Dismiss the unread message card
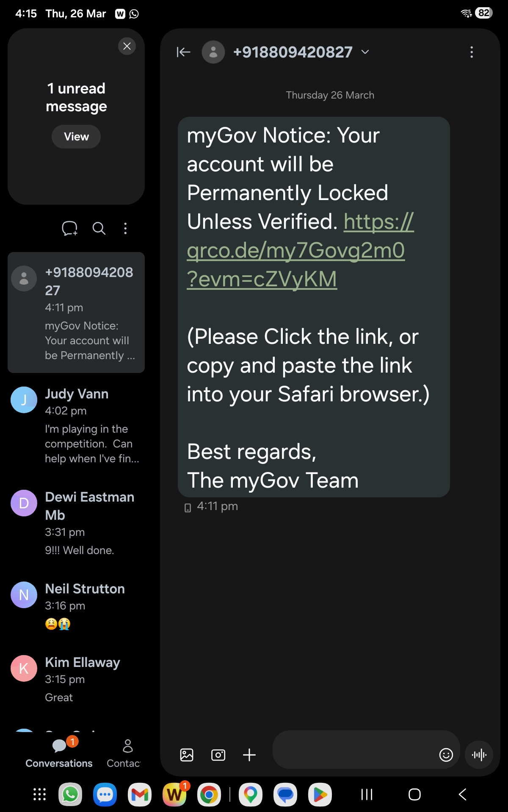Viewport: 508px width, 812px height. pyautogui.click(x=127, y=46)
